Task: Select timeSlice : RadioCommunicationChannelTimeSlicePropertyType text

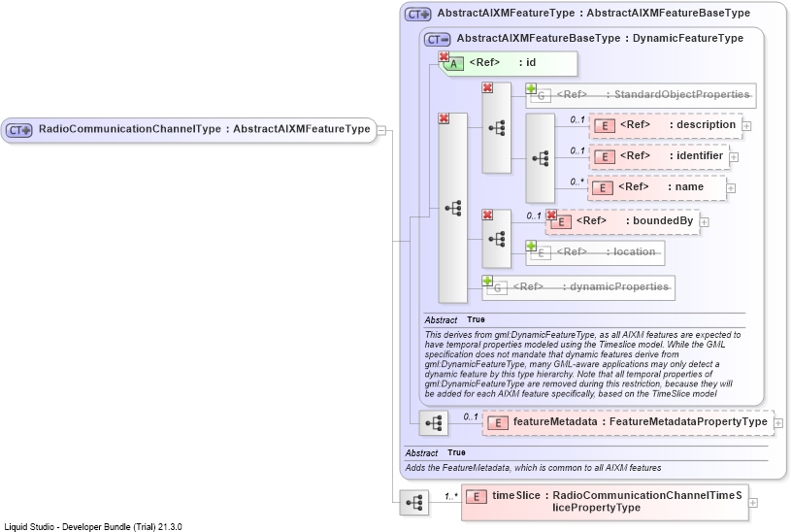Action: 617,502
